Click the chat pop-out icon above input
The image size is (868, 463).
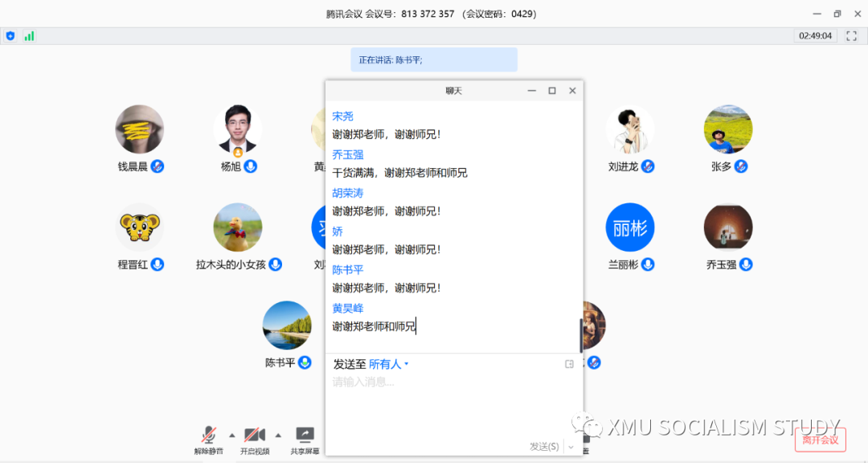pyautogui.click(x=569, y=364)
